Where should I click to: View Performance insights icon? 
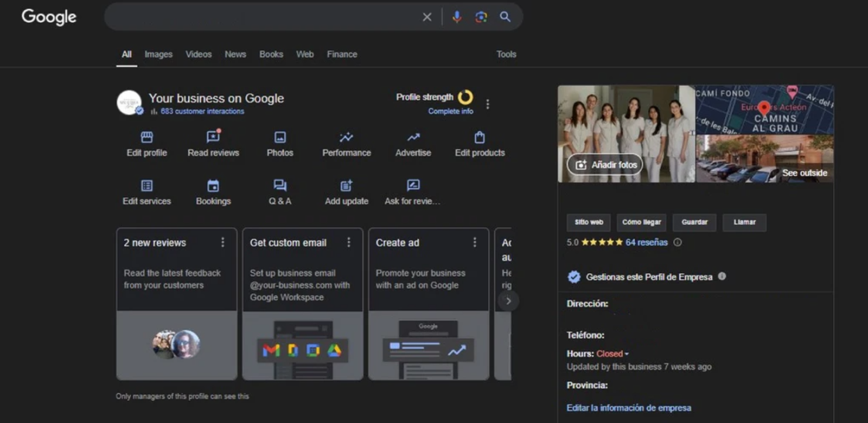[x=346, y=137]
